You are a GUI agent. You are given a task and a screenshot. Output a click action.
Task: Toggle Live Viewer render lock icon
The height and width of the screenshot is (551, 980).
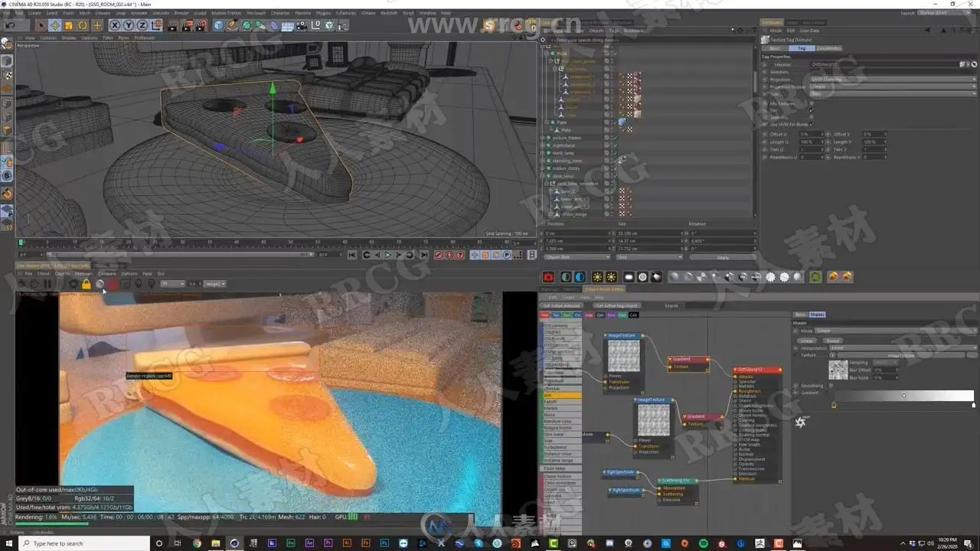click(x=86, y=284)
